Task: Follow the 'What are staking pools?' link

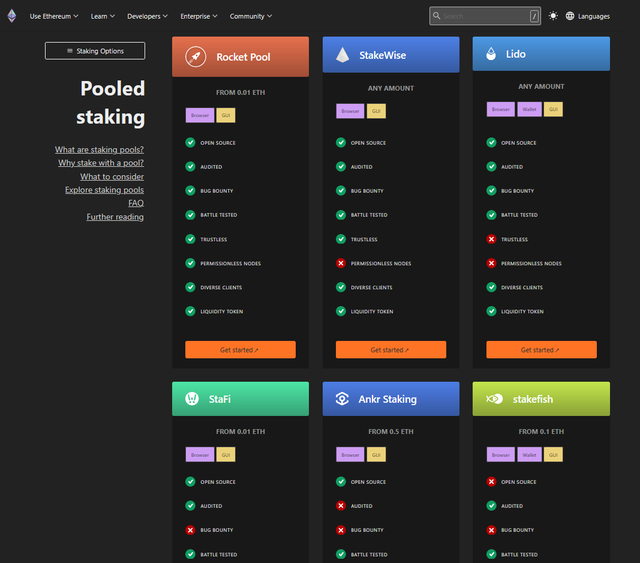Action: [x=99, y=150]
